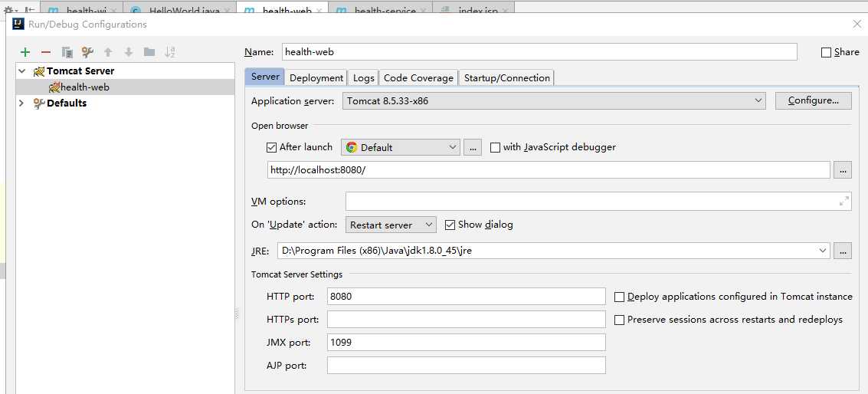Expand VM options field icon
The image size is (868, 394).
tap(844, 201)
